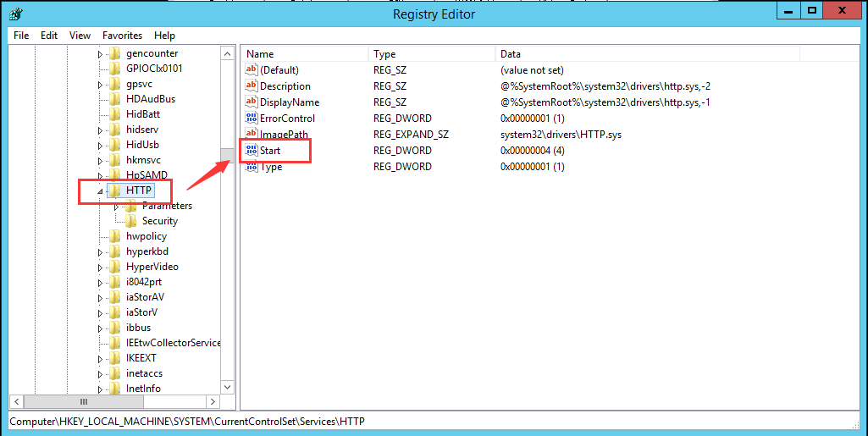Screen dimensions: 868x436
Task: Click the i8042prt folder icon
Action: pos(114,282)
